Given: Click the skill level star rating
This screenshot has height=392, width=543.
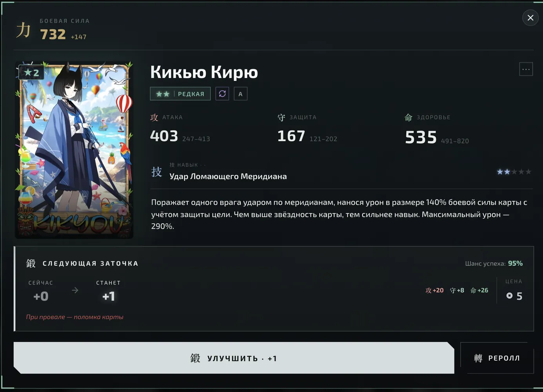Looking at the screenshot, I should [x=514, y=172].
